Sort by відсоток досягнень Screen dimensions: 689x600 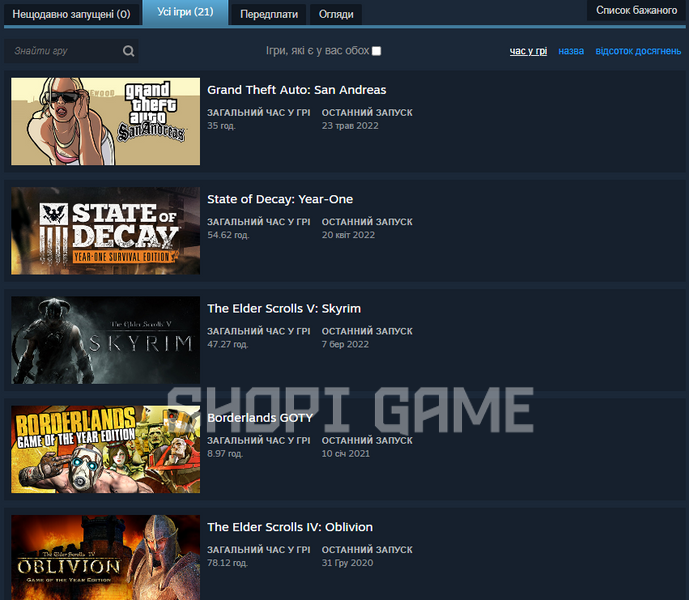pos(638,51)
